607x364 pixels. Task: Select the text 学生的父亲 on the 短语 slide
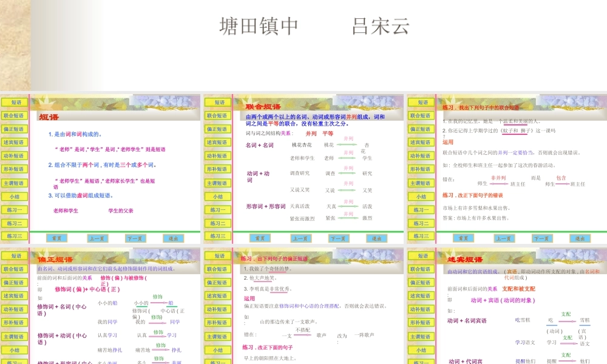tap(121, 211)
